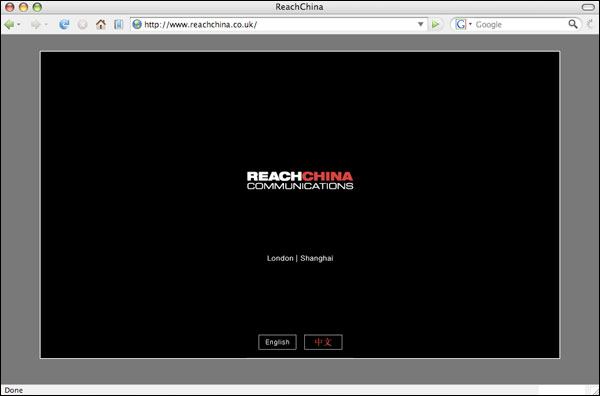Open the bookmarks sidebar icon
The width and height of the screenshot is (600, 396).
pyautogui.click(x=119, y=24)
